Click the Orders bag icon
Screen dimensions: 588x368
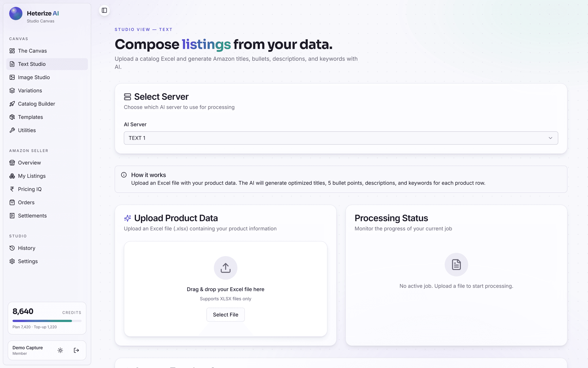(12, 202)
